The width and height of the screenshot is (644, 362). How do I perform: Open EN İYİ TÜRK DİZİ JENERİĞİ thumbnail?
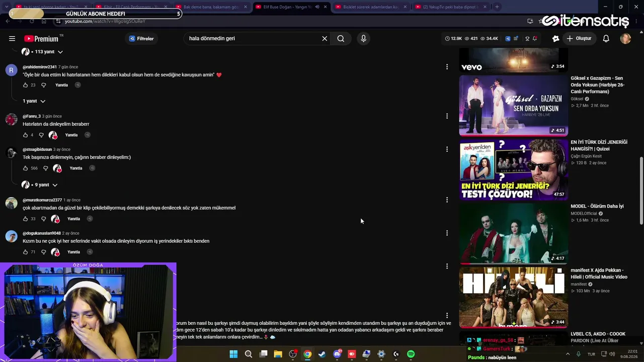[x=514, y=169]
